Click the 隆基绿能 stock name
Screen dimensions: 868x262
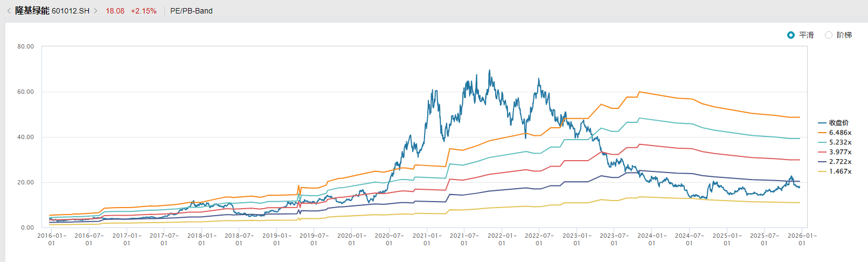(x=32, y=11)
